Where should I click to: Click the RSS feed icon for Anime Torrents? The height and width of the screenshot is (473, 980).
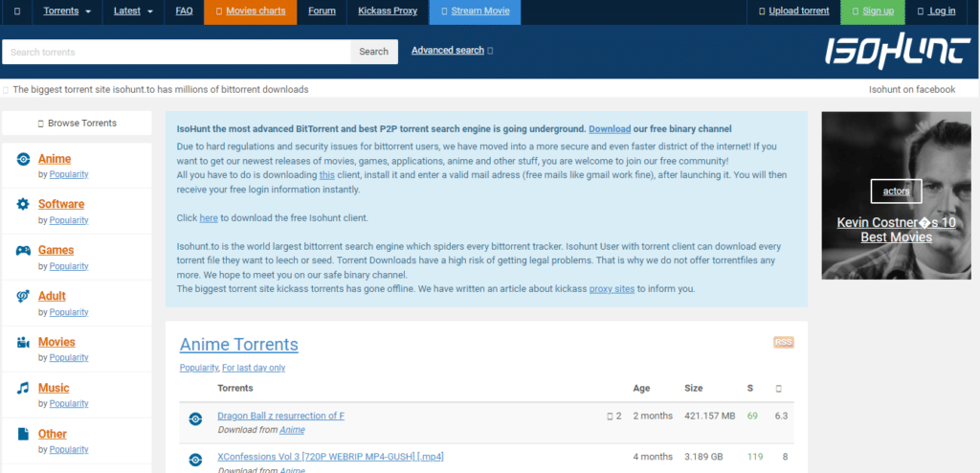click(783, 342)
